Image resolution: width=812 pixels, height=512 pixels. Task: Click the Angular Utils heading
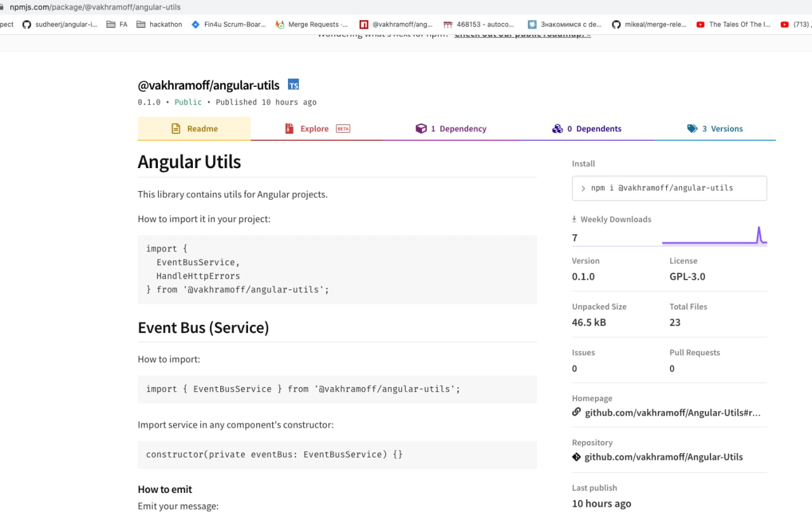(189, 162)
